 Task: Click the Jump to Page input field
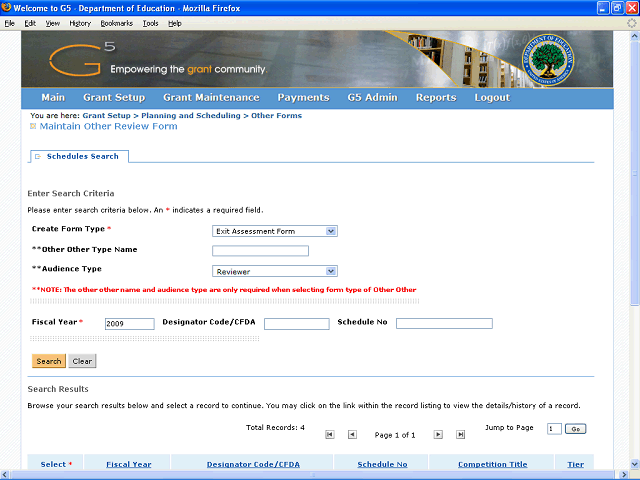coord(554,429)
